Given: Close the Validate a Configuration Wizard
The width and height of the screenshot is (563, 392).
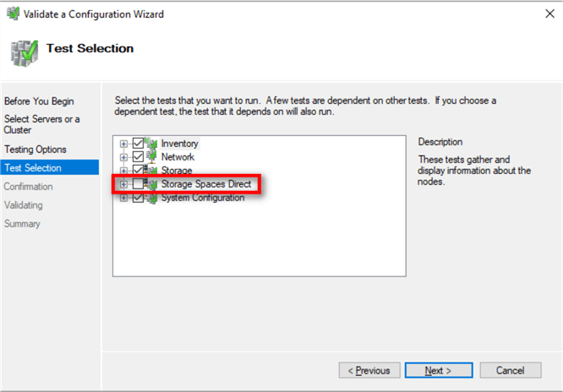Looking at the screenshot, I should (549, 14).
